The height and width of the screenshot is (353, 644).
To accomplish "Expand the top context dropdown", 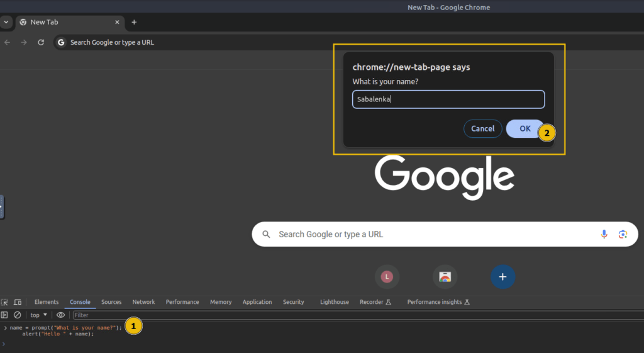I will coord(38,315).
